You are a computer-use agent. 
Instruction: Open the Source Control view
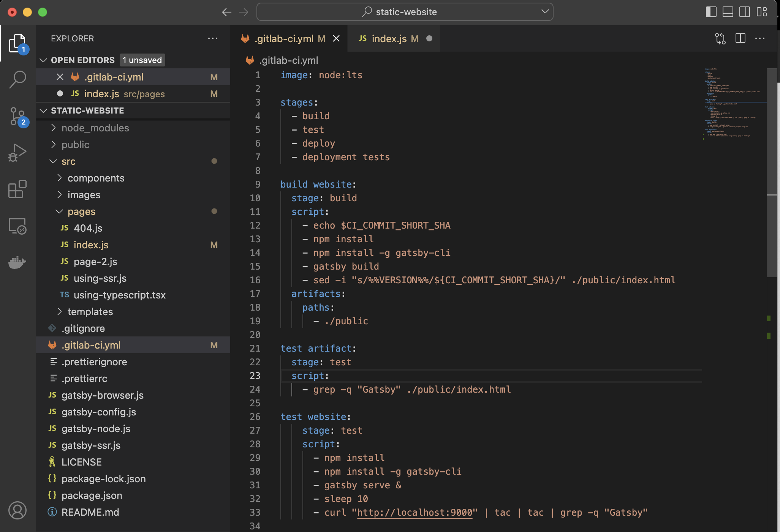[x=17, y=116]
